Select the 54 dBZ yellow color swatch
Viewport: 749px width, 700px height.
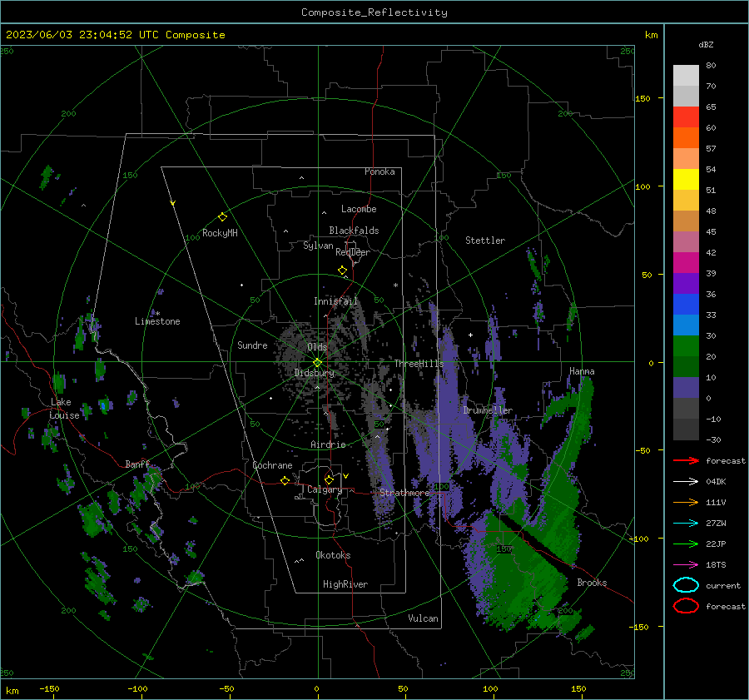click(x=686, y=179)
